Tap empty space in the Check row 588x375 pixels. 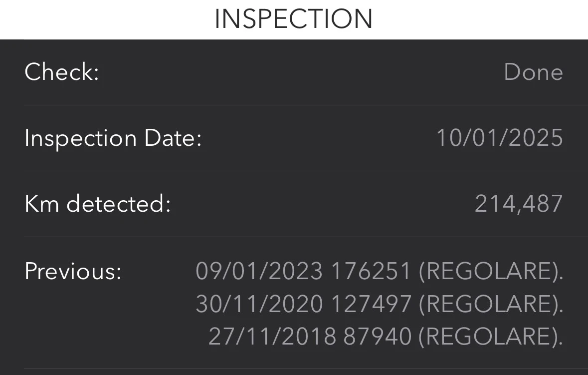(x=299, y=72)
